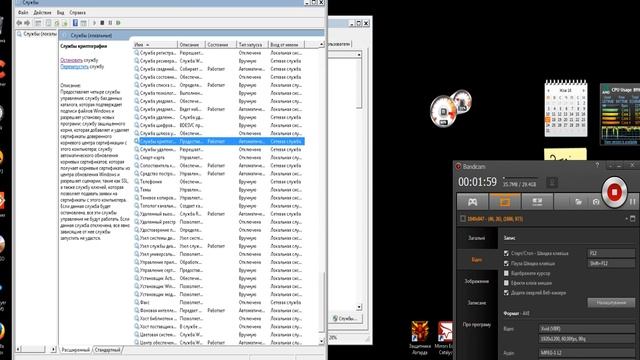Toggle webcam overlay checkbox in Bandicam
Image resolution: width=640 pixels, height=360 pixels.
tap(506, 293)
